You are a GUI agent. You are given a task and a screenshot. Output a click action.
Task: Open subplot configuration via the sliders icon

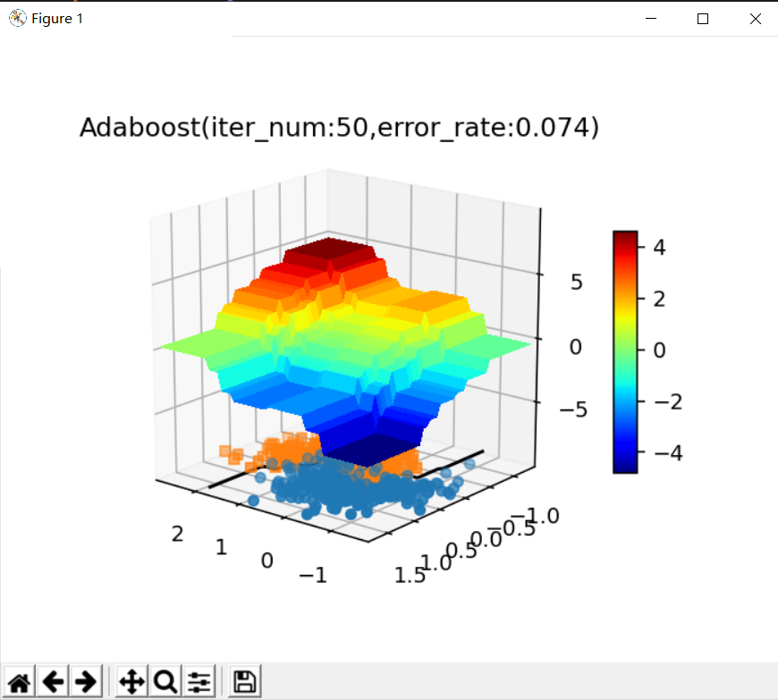tap(198, 680)
